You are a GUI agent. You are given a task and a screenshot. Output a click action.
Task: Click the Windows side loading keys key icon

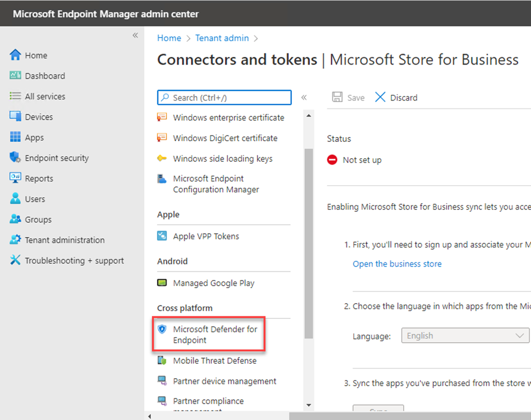point(162,158)
